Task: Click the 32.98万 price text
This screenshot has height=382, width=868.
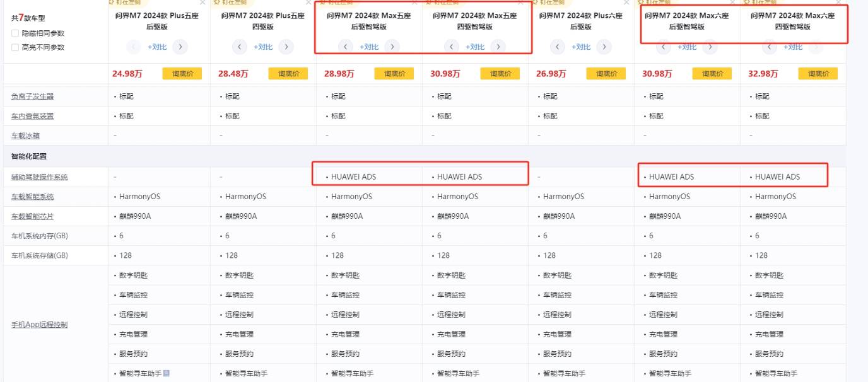Action: 763,74
